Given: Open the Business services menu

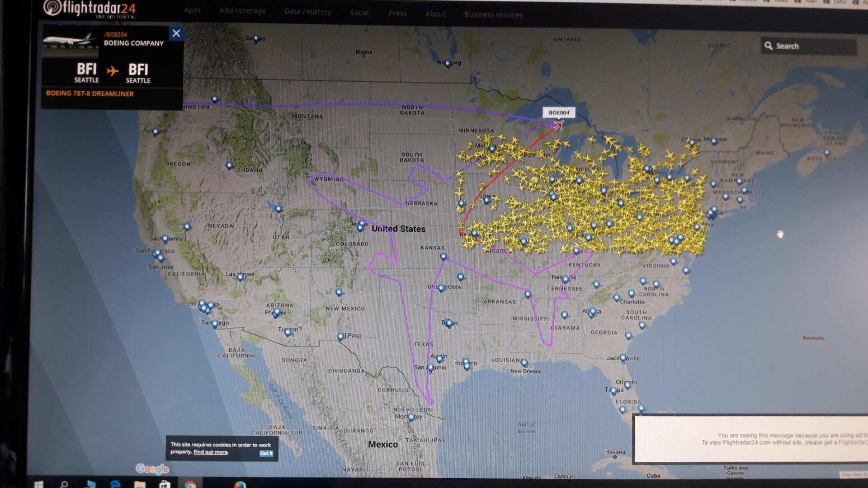Looking at the screenshot, I should pos(493,15).
